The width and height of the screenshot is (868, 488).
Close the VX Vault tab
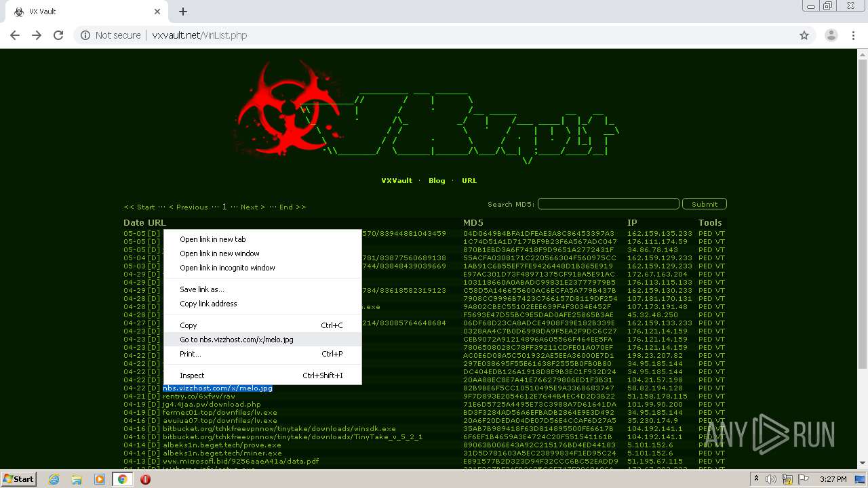click(x=157, y=12)
